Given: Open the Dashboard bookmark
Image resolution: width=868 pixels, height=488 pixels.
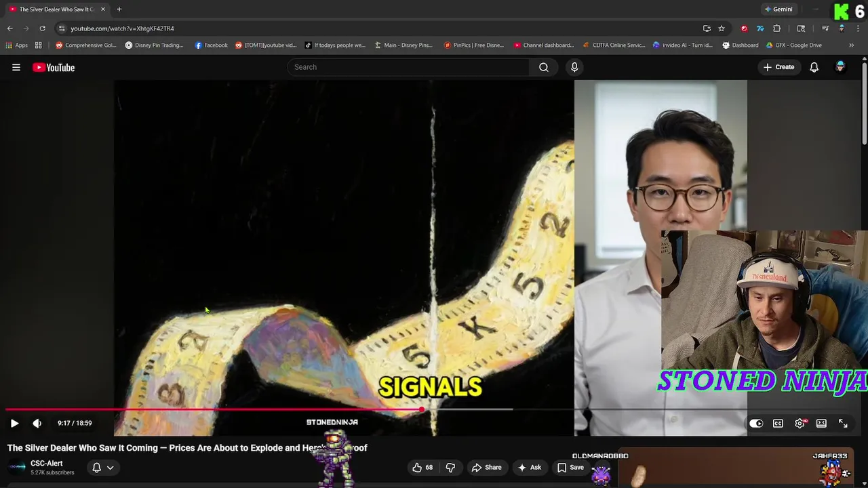Looking at the screenshot, I should click(741, 45).
